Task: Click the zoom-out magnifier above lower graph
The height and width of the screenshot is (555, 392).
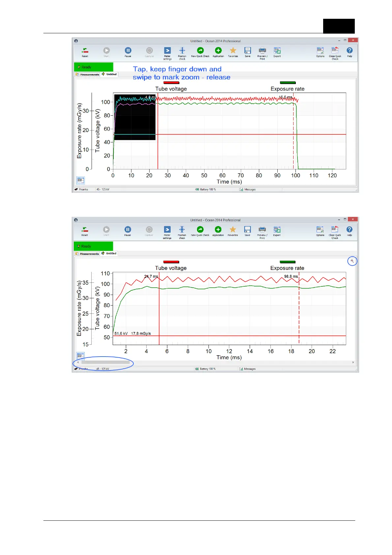Action: click(352, 261)
